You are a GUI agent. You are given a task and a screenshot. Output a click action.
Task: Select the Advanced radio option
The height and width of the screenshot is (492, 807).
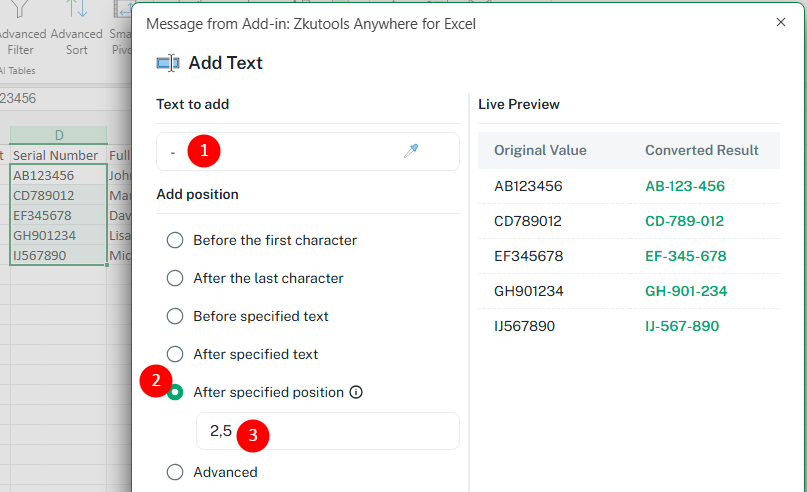pyautogui.click(x=175, y=472)
